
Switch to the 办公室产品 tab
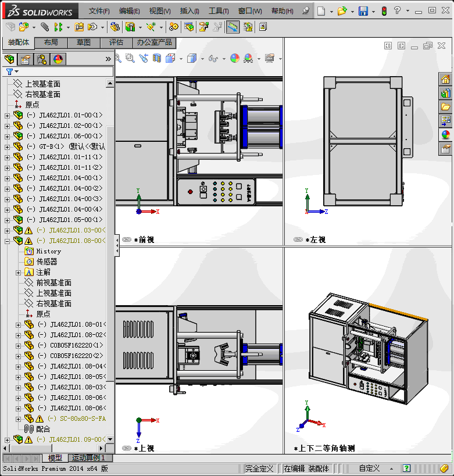pyautogui.click(x=154, y=42)
